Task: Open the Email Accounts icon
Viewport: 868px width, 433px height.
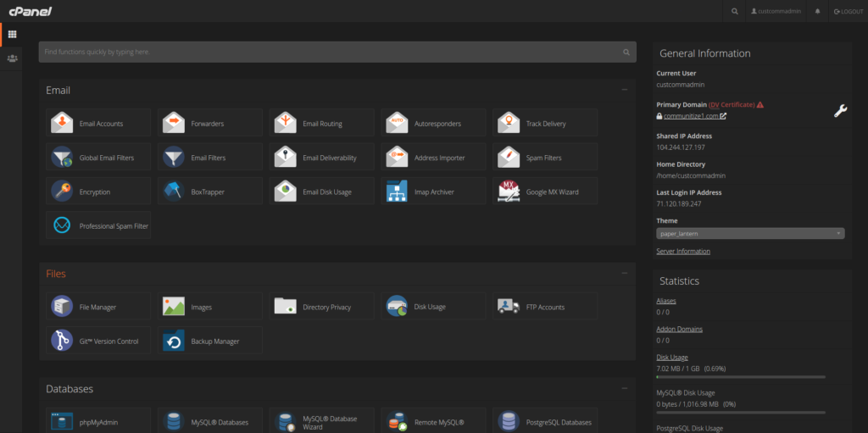Action: point(63,123)
